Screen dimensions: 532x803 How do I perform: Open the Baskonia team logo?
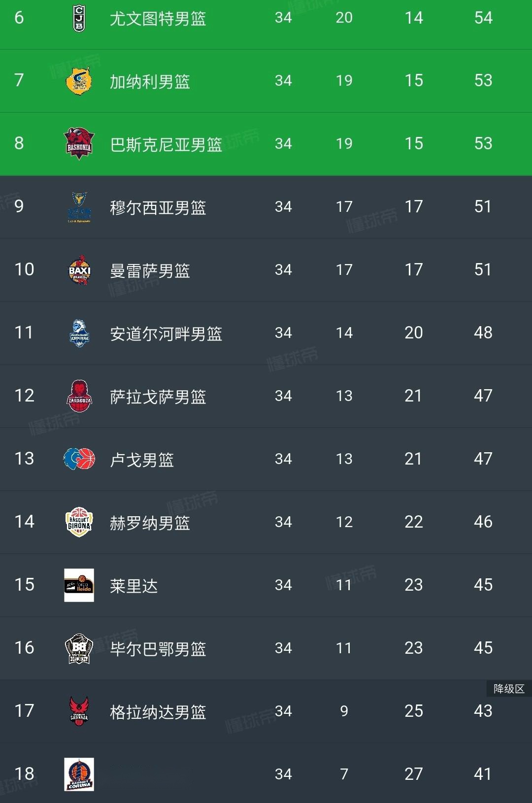79,143
